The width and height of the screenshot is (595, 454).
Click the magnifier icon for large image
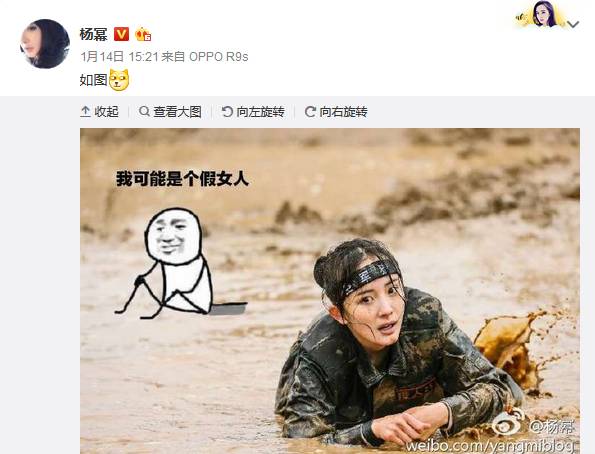[144, 112]
